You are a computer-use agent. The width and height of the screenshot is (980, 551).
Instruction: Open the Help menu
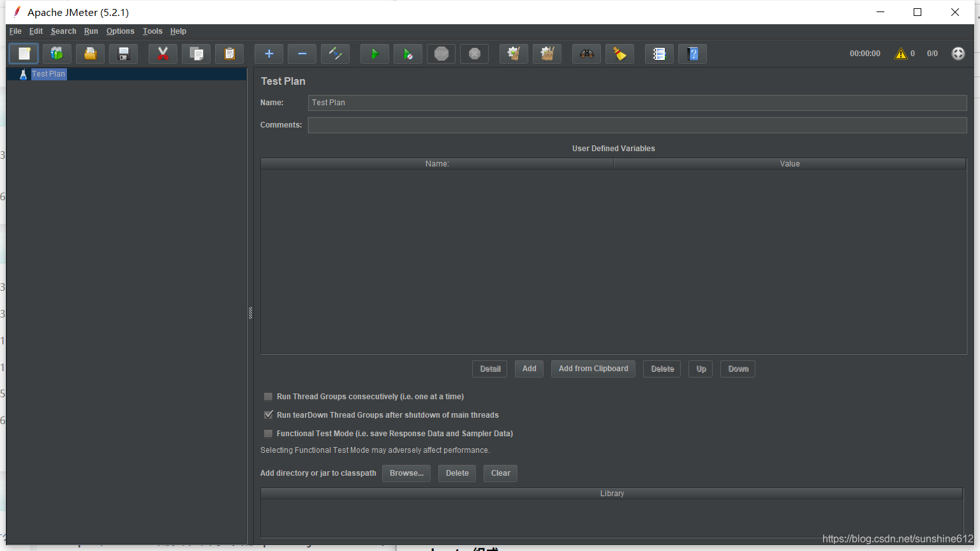tap(178, 31)
